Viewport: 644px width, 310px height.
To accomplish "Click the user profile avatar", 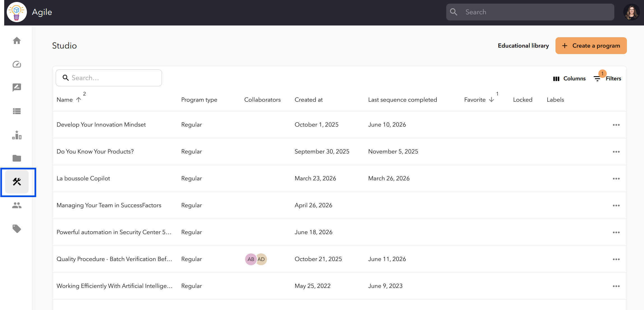I will pyautogui.click(x=631, y=12).
